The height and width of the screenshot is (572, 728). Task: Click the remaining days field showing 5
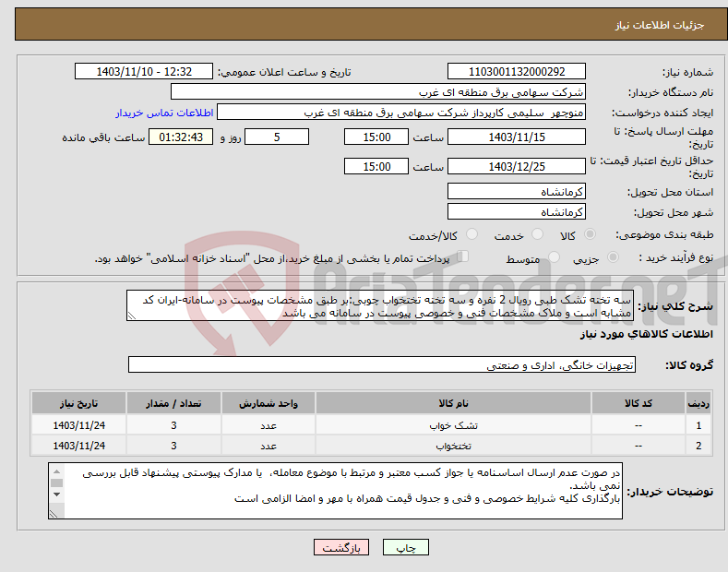[x=277, y=137]
